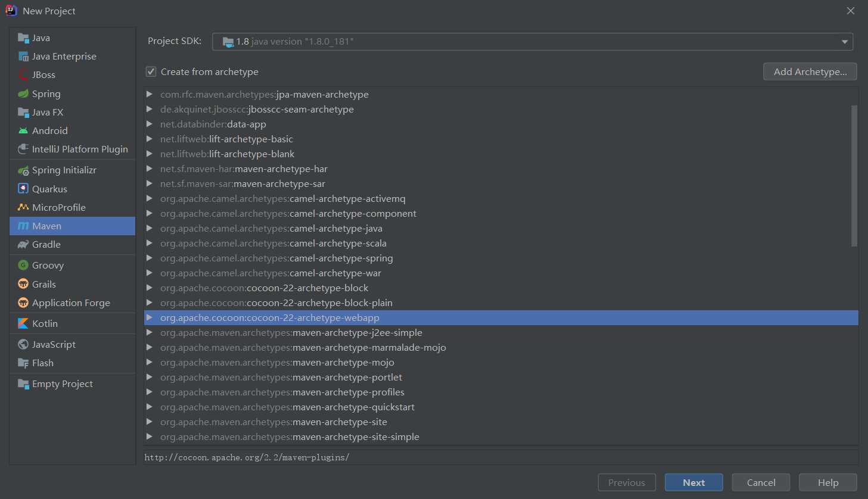Click the Android robot icon

point(23,131)
